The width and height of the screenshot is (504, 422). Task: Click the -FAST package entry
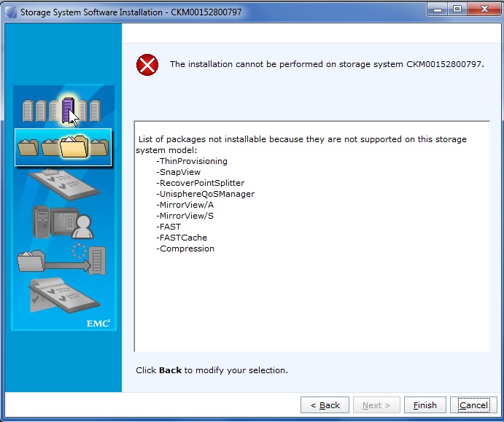168,227
